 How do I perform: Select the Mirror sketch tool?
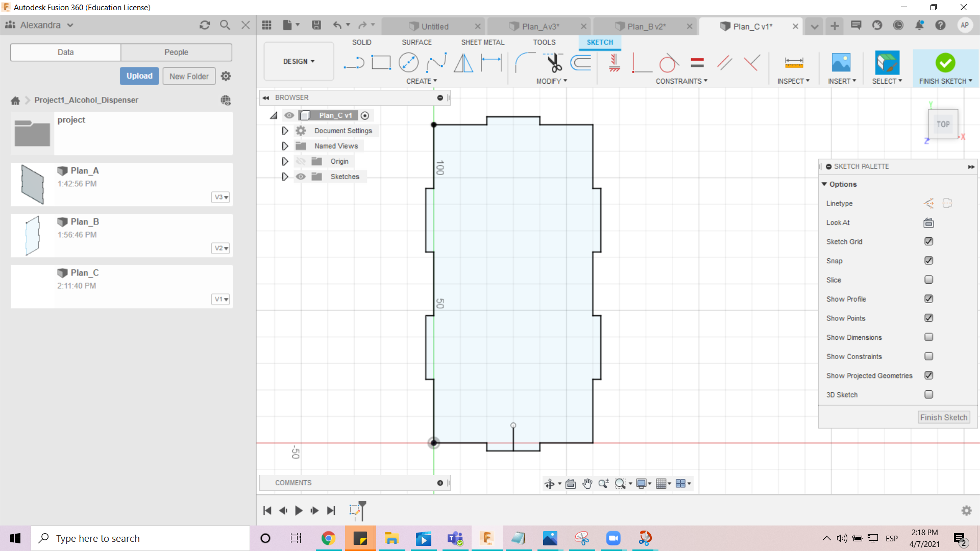pyautogui.click(x=463, y=63)
